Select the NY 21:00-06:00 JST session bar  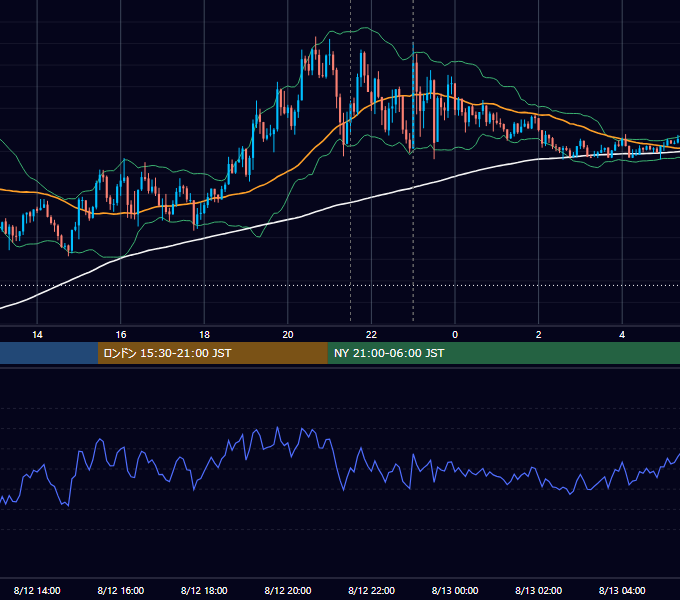click(503, 353)
